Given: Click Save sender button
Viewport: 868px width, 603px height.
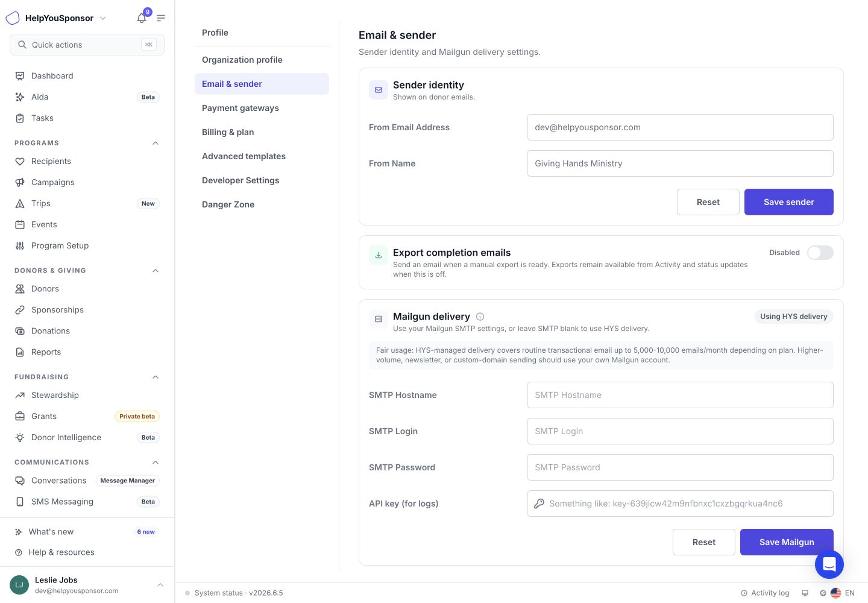Looking at the screenshot, I should click(789, 202).
